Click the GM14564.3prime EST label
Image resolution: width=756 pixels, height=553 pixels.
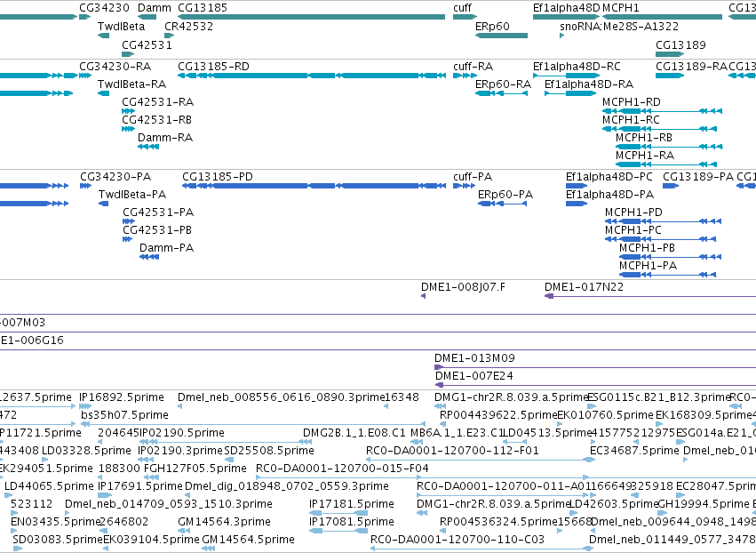[224, 522]
